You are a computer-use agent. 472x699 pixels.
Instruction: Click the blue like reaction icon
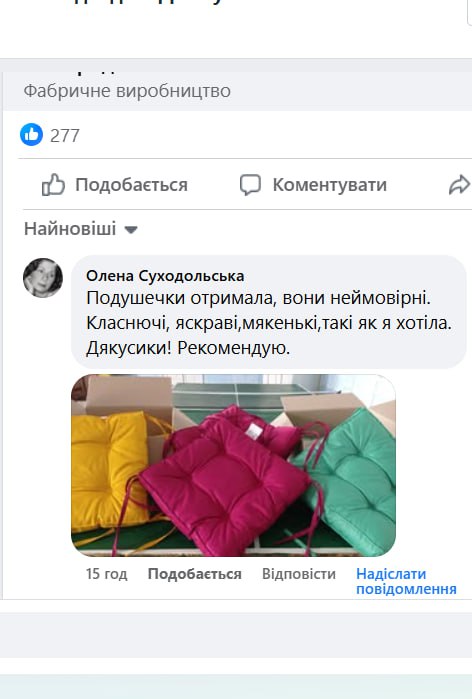31,135
